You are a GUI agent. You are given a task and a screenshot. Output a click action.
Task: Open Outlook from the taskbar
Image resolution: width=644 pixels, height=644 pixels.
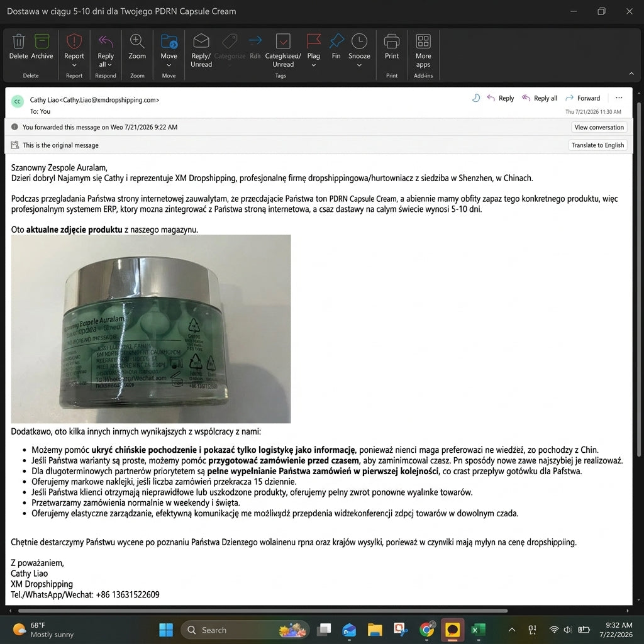pyautogui.click(x=349, y=630)
